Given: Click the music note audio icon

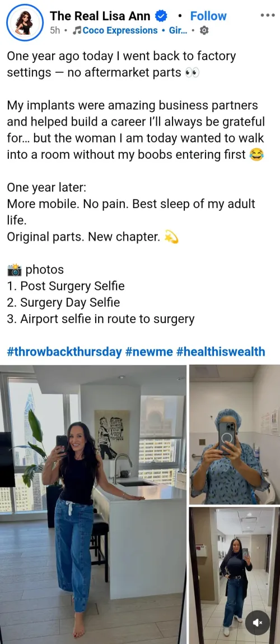Looking at the screenshot, I should (78, 30).
